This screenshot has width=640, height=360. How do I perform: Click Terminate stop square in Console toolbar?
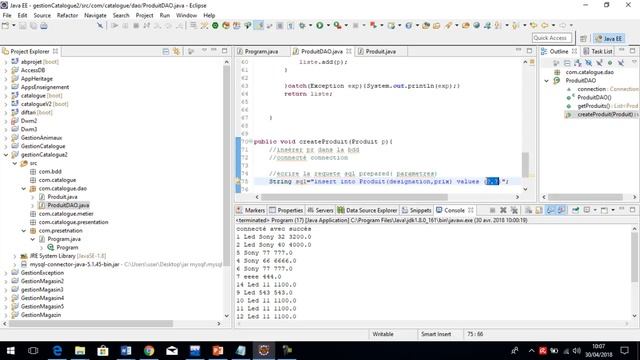492,210
